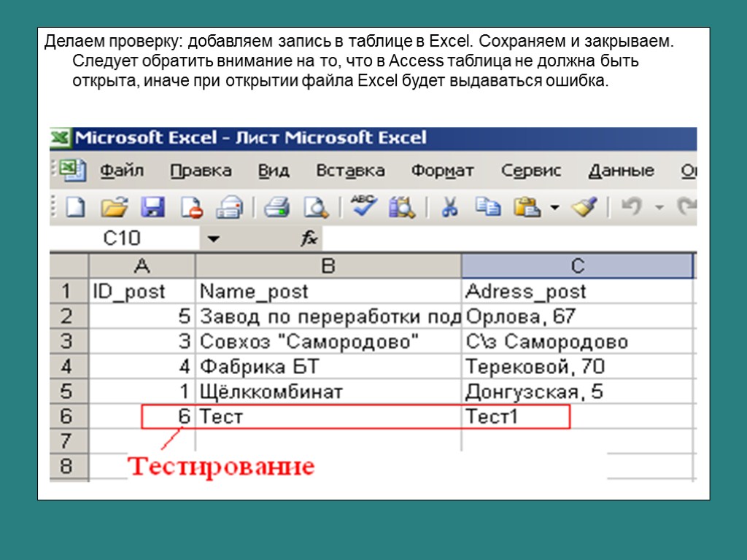Select ID cell with value 3
This screenshot has width=747, height=560.
point(142,341)
